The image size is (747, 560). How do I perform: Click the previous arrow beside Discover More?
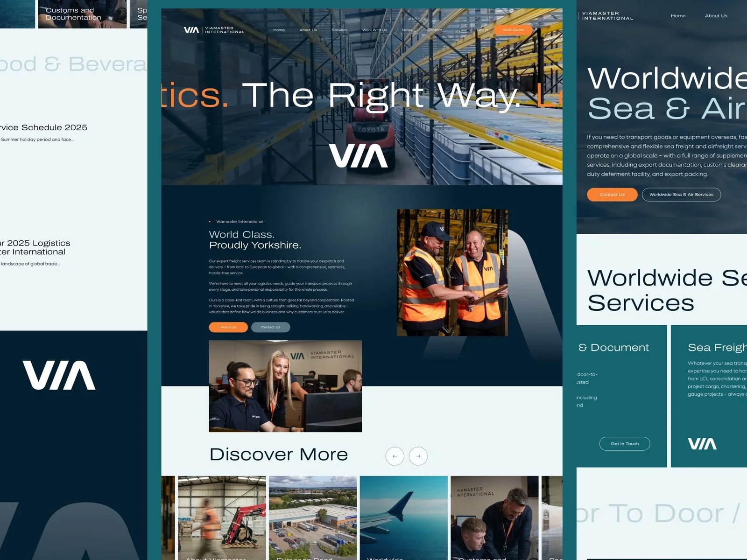(395, 456)
